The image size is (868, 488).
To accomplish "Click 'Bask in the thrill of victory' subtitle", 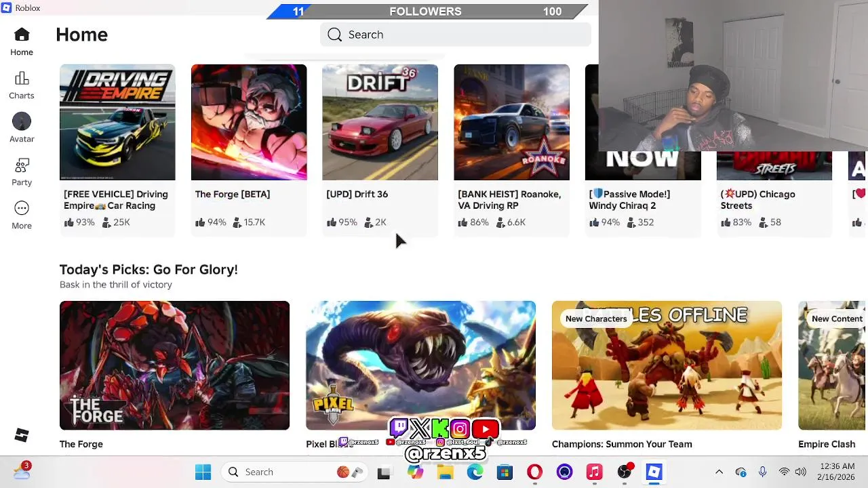I will pyautogui.click(x=116, y=285).
